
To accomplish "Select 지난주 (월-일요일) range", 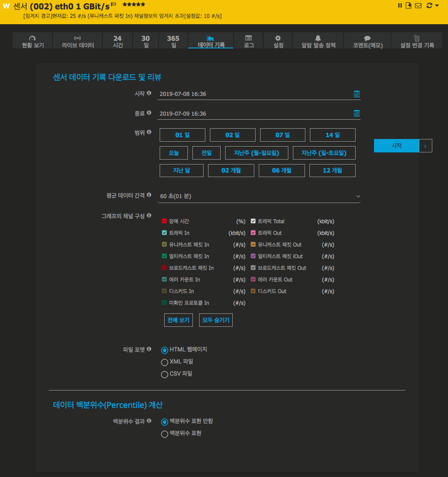I will click(257, 153).
